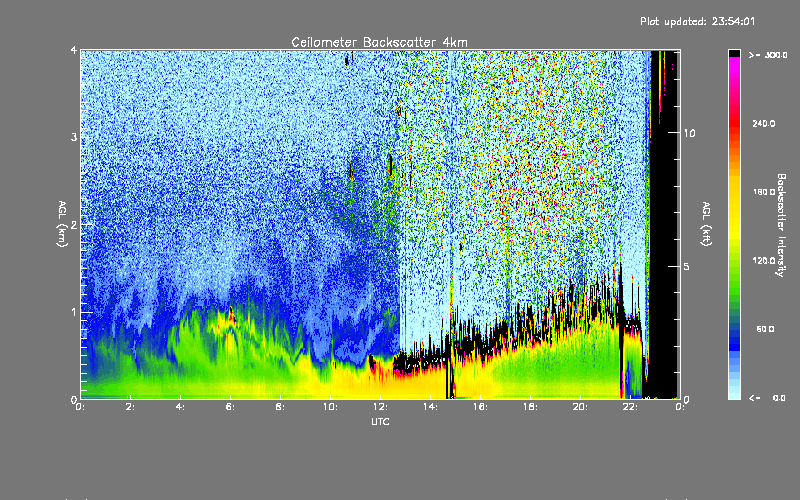Click the ">= 300.0" colorbar value
Image resolution: width=800 pixels, height=500 pixels.
point(768,55)
